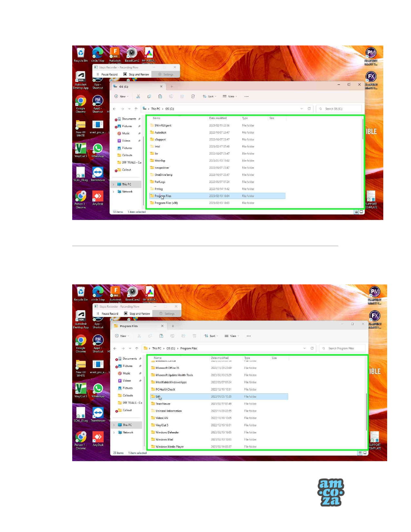Click the Paste icon in Program Files window toolbar

tap(161, 336)
